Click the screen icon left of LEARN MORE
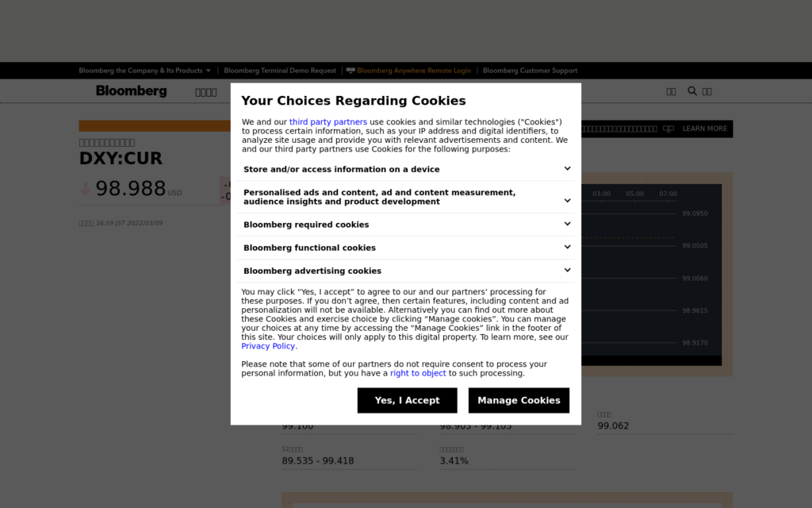The width and height of the screenshot is (812, 508). [x=668, y=129]
